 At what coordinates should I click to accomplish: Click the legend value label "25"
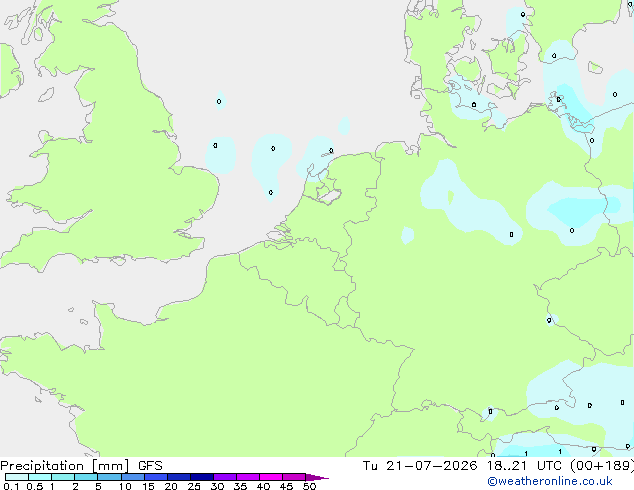click(194, 486)
